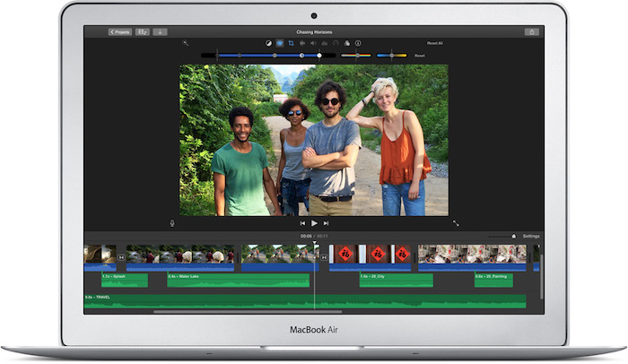Toggle the media library layout button

[143, 32]
